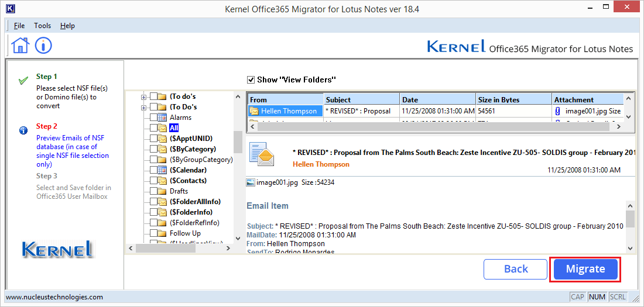Image resolution: width=644 pixels, height=307 pixels.
Task: Click the ($FolderInfo) mail folder icon
Action: (162, 212)
